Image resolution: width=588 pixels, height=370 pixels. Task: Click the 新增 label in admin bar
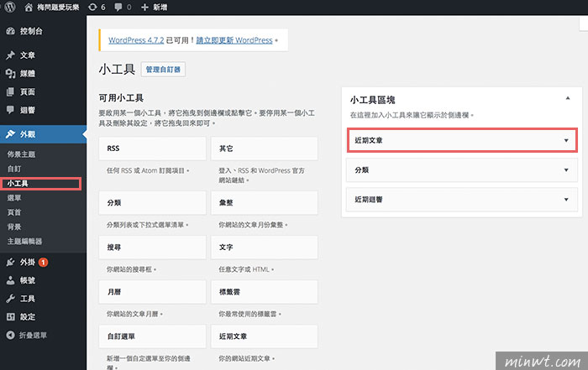[x=160, y=7]
